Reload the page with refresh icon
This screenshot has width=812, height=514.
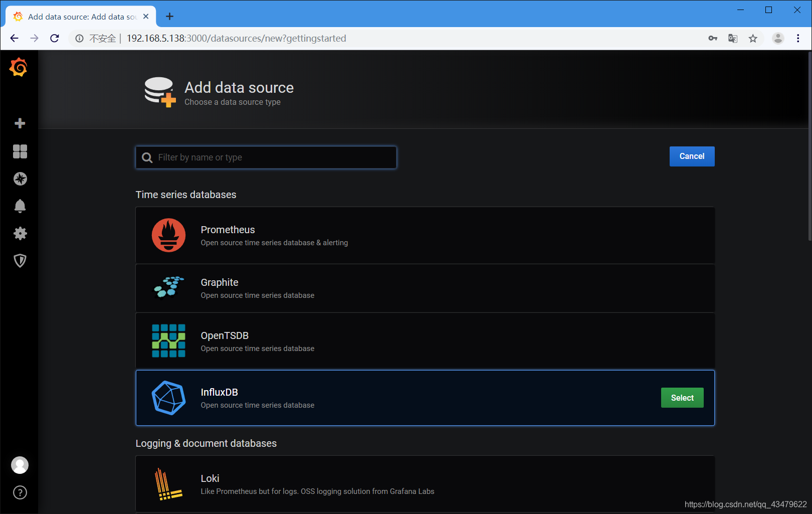click(55, 38)
